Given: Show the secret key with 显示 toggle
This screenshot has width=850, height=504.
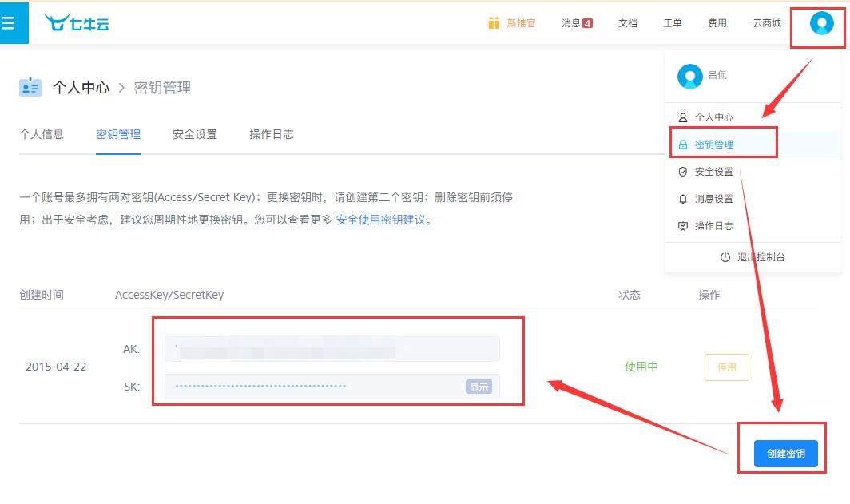Looking at the screenshot, I should pos(478,387).
